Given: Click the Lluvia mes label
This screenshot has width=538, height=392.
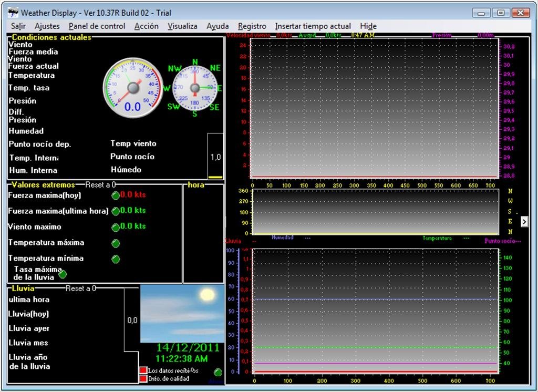Looking at the screenshot, I should 28,343.
